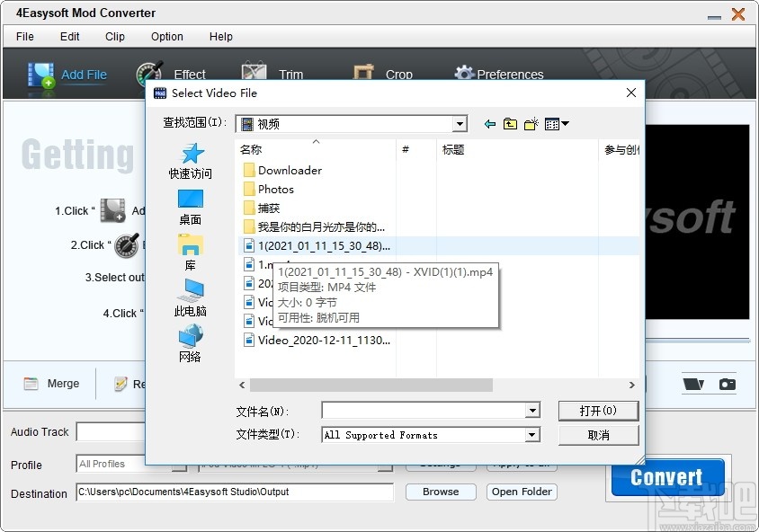This screenshot has height=532, width=759.
Task: Open the File menu
Action: (23, 37)
